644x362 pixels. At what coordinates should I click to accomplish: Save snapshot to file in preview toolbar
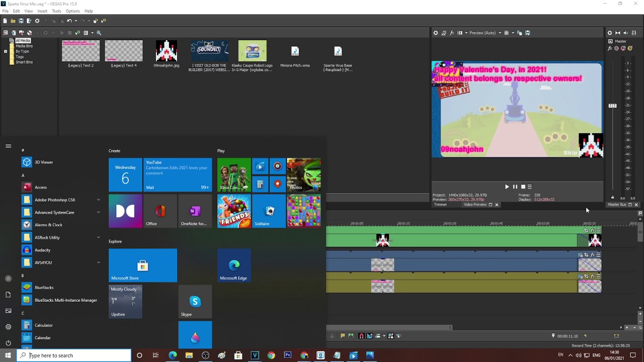(527, 33)
